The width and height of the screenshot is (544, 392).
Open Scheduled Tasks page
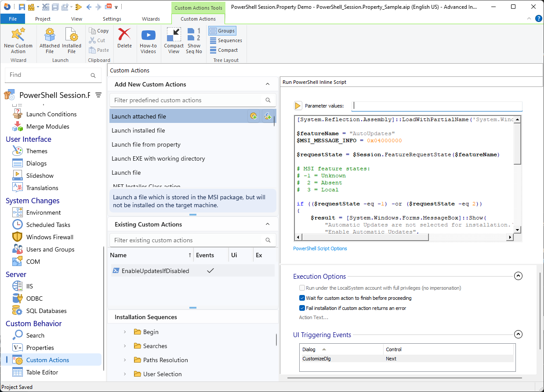coord(48,225)
